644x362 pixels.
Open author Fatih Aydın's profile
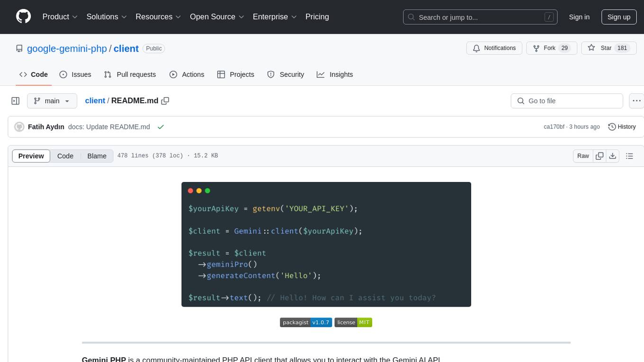46,127
